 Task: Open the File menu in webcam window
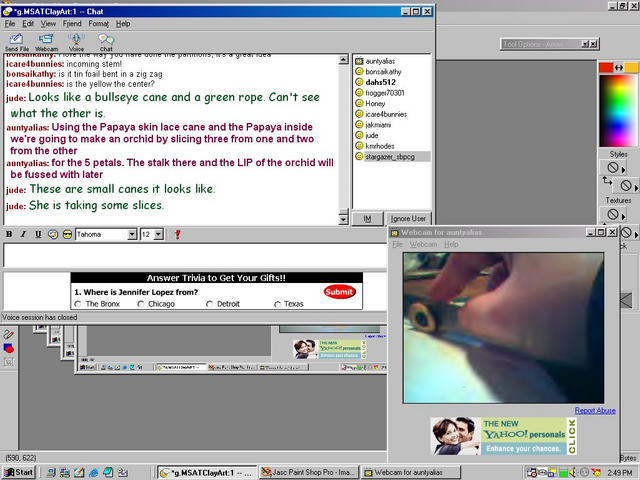point(397,244)
